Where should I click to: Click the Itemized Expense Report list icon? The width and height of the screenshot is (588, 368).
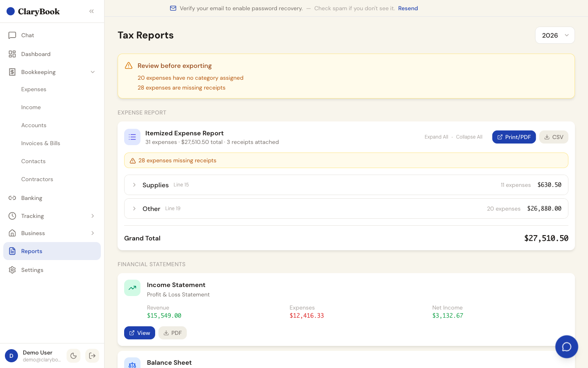pos(132,137)
